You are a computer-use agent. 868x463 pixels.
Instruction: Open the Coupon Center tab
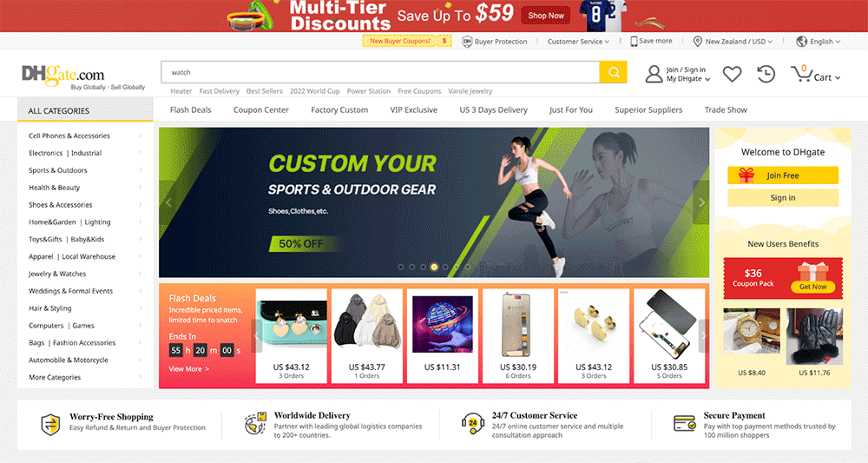[x=260, y=109]
